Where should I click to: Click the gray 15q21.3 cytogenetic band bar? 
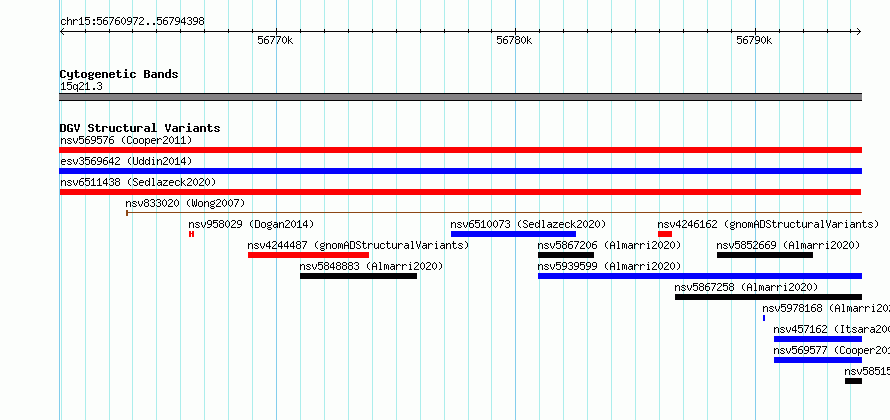(461, 97)
